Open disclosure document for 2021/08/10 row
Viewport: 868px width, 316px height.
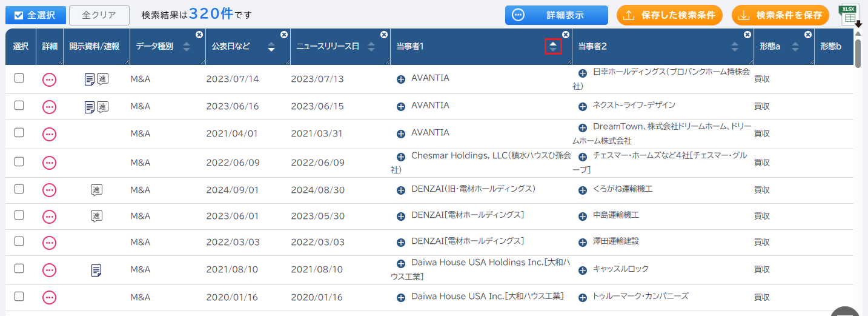point(96,270)
